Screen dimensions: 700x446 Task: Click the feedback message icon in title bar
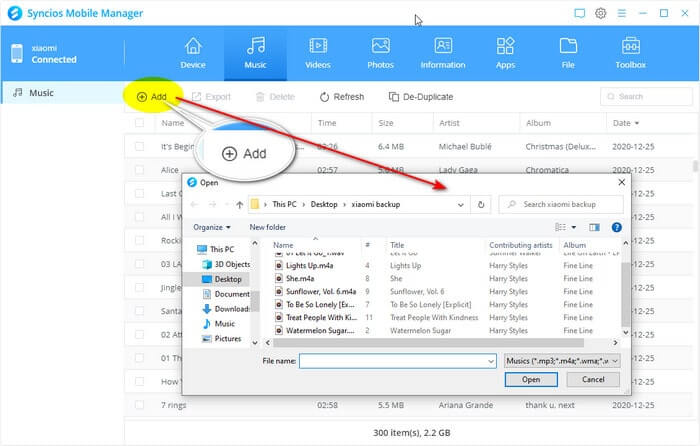tap(579, 13)
